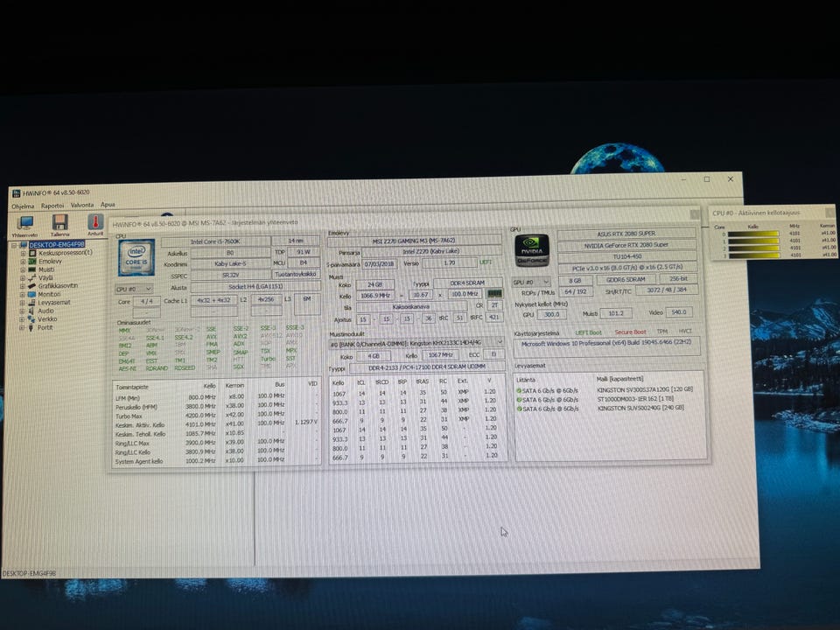The width and height of the screenshot is (840, 630).
Task: Close the Järjestelmän yhteenveto summary window
Action: point(695,213)
